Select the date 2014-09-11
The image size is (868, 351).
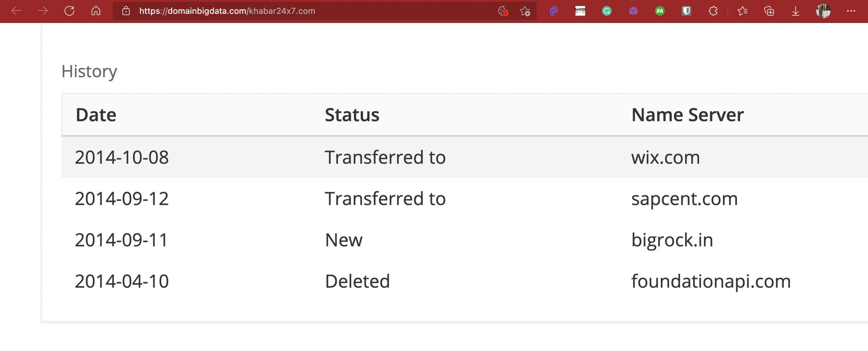121,240
